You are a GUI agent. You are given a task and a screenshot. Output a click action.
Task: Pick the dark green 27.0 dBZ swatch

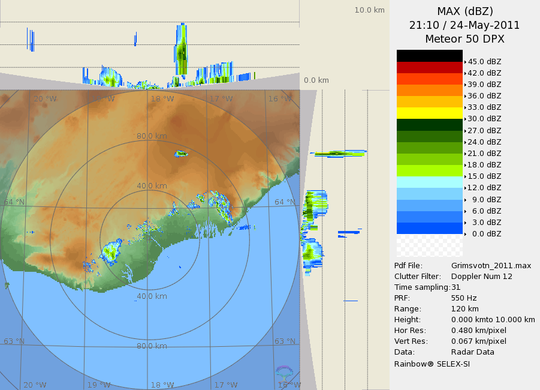(429, 125)
